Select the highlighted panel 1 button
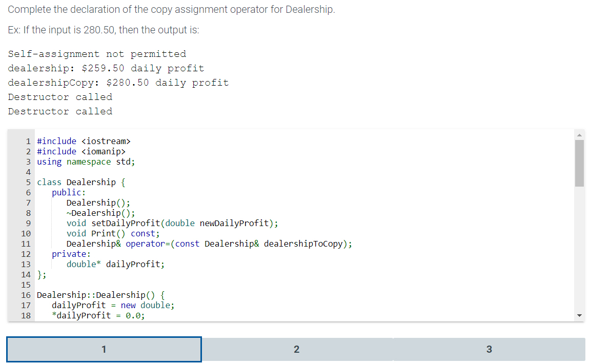Image resolution: width=590 pixels, height=364 pixels. pos(104,349)
